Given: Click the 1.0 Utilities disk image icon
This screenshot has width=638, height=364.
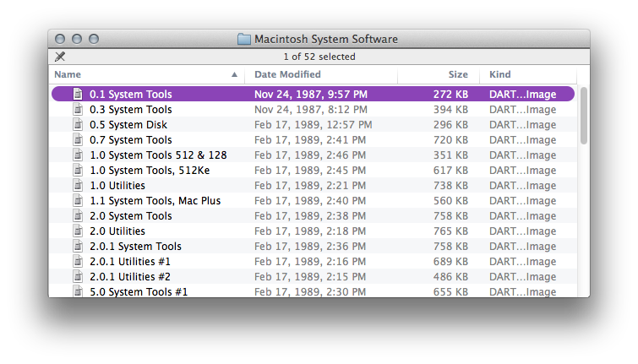Looking at the screenshot, I should pyautogui.click(x=79, y=186).
